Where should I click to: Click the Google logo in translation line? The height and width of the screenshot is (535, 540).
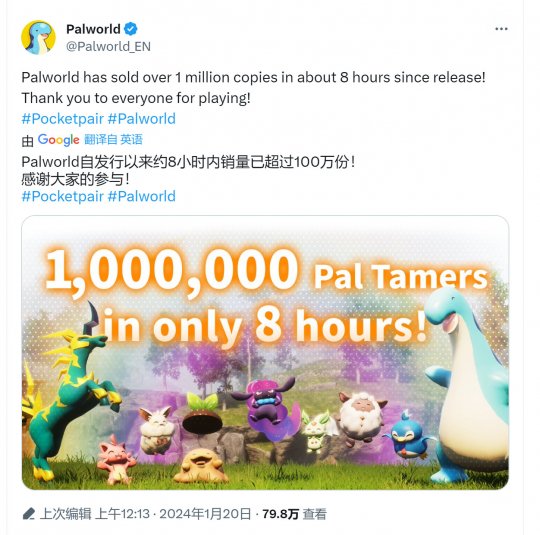pos(59,140)
